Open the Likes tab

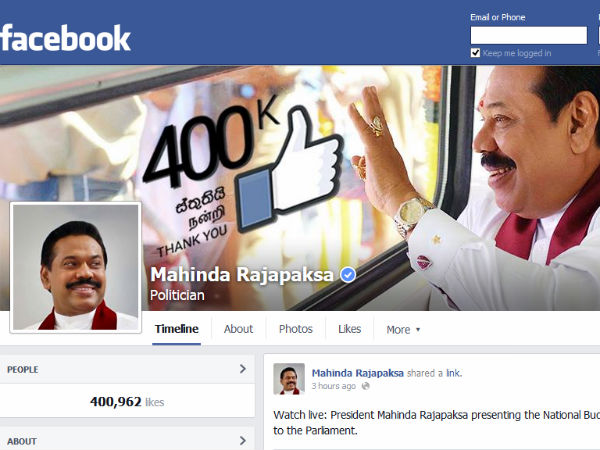point(349,329)
